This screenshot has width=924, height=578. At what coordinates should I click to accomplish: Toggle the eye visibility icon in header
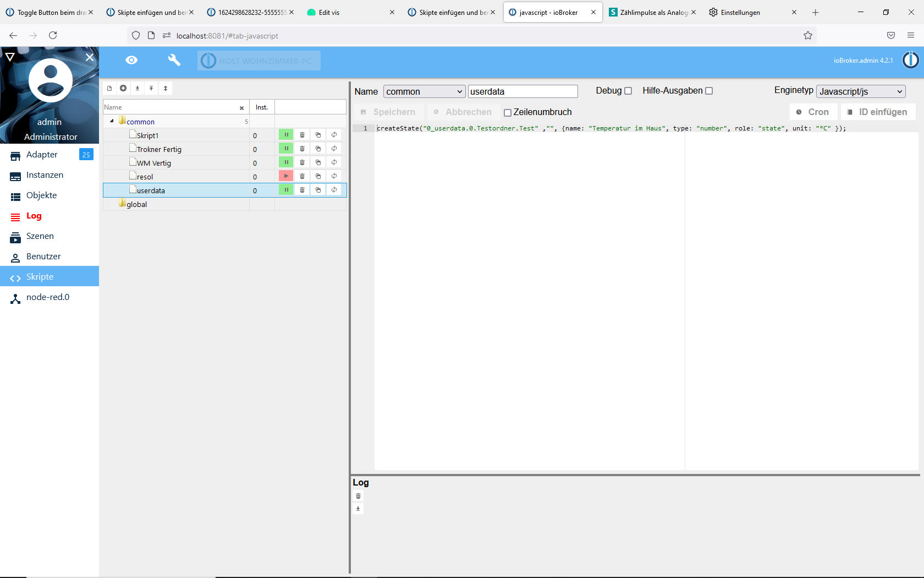(131, 60)
